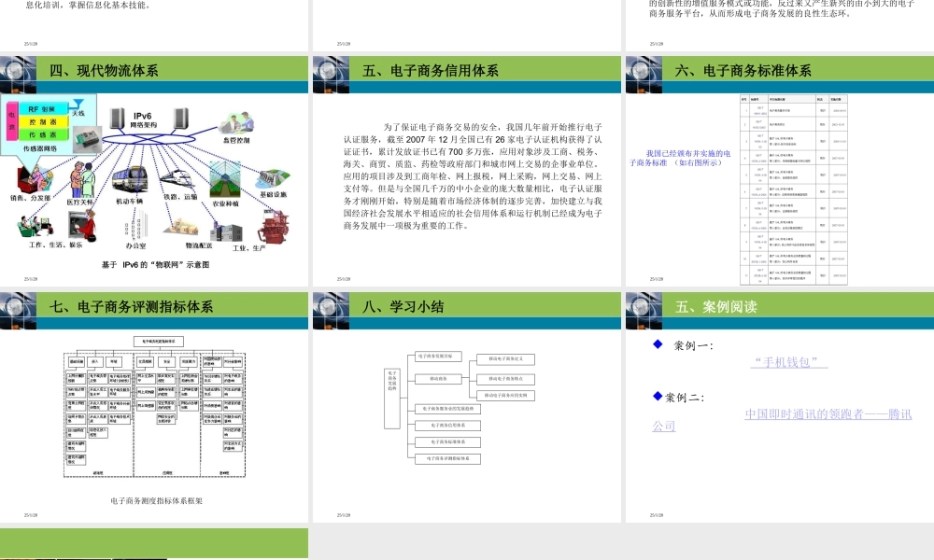Open the 手机钱包 case study hyperlink
The image size is (934, 560).
(x=787, y=362)
